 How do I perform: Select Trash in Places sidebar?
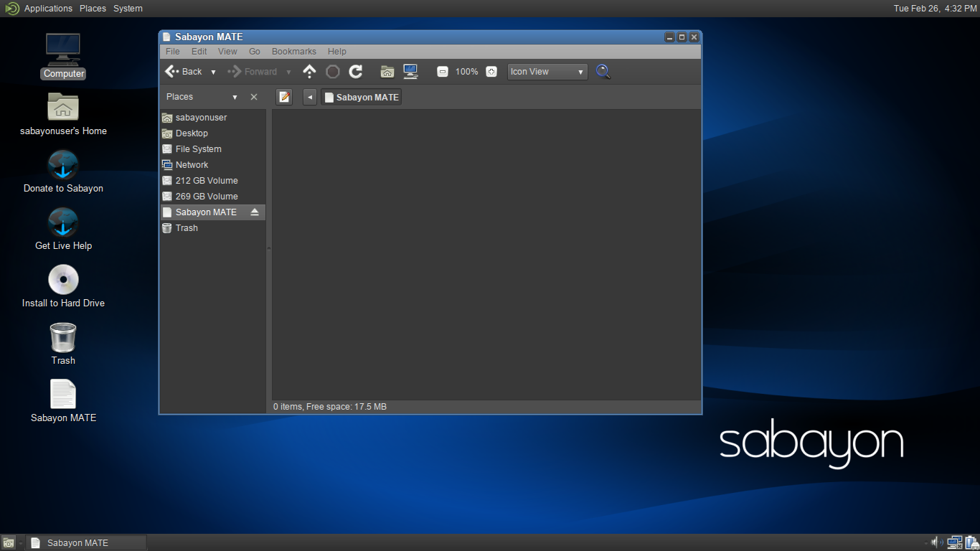tap(212, 228)
